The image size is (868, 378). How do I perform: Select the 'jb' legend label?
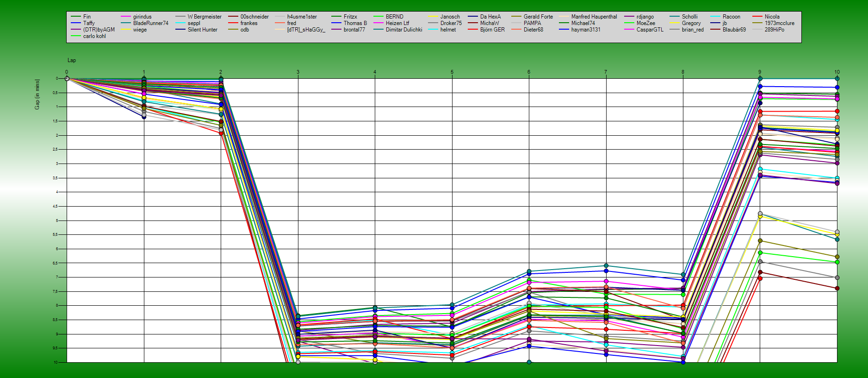pos(725,23)
